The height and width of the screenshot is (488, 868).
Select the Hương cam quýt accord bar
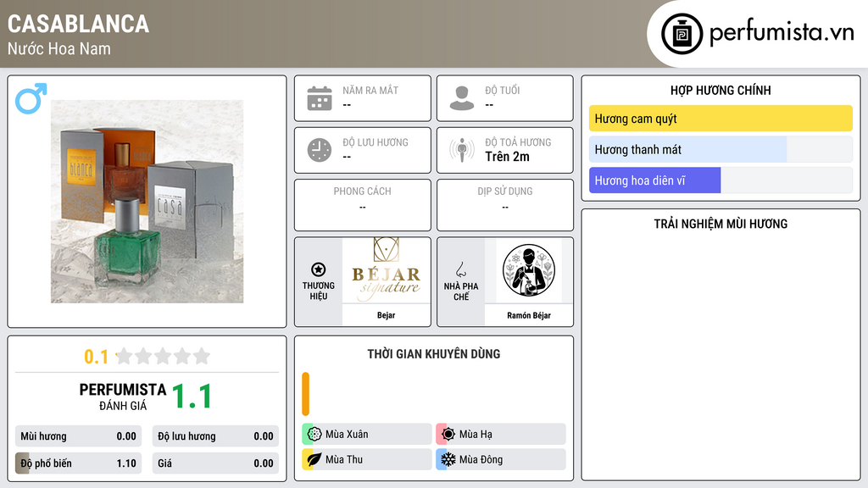[x=721, y=119]
